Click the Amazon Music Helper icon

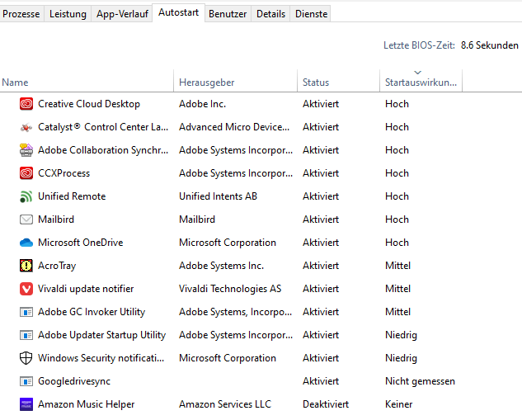click(26, 404)
